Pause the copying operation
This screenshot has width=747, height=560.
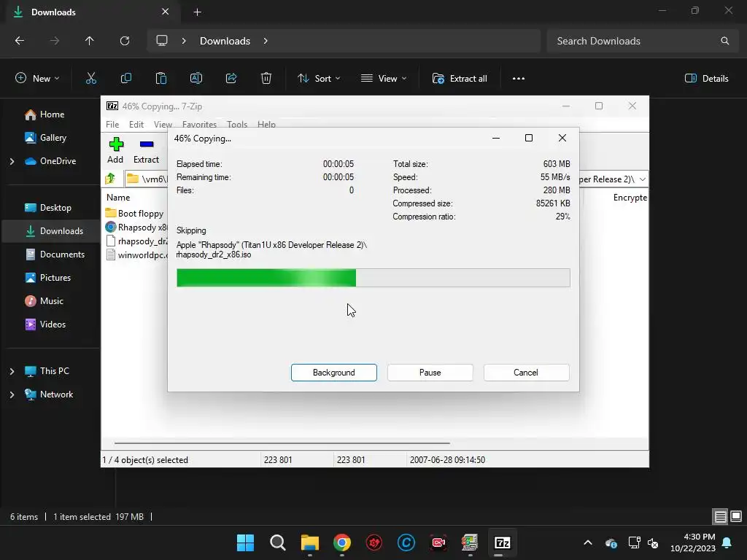pyautogui.click(x=430, y=373)
